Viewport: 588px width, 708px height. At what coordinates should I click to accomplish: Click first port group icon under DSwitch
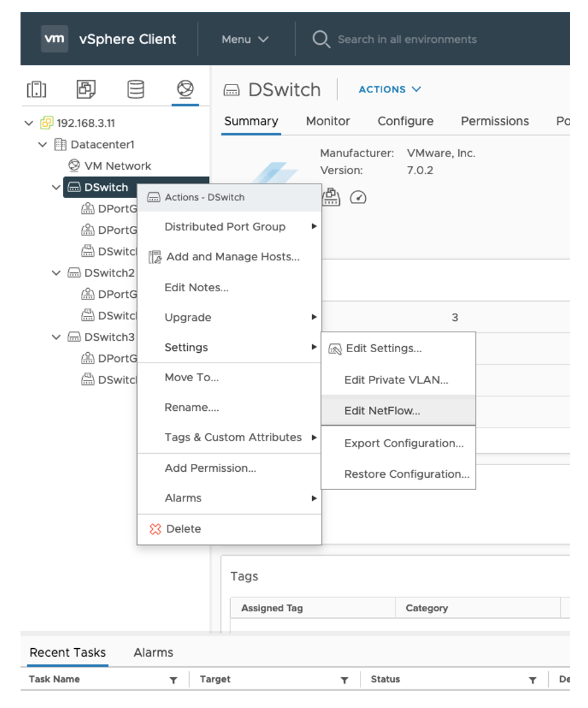click(x=88, y=208)
